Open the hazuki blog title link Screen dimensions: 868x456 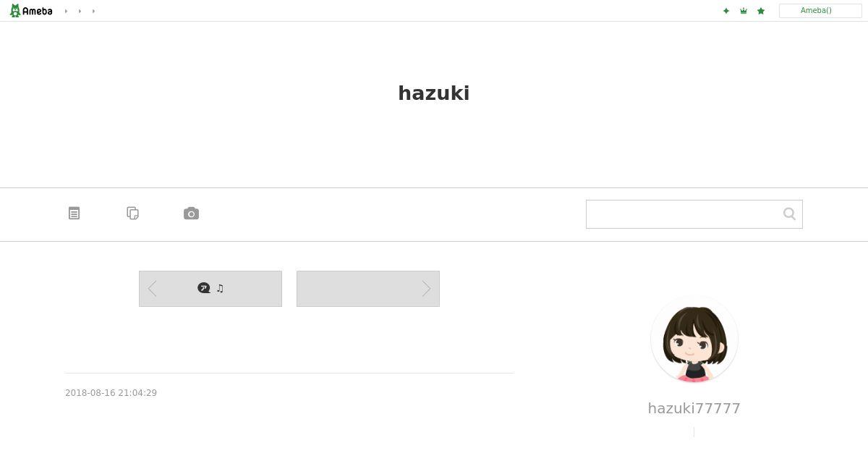434,93
